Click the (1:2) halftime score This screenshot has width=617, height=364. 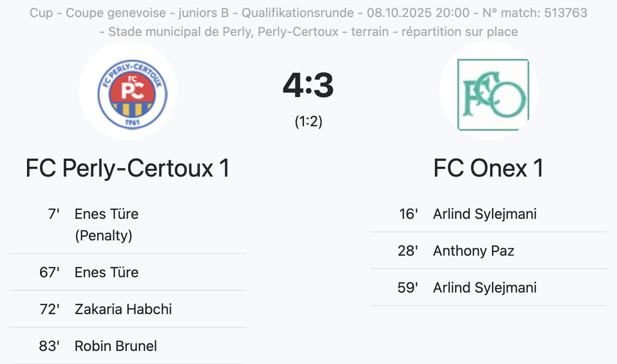(x=308, y=121)
